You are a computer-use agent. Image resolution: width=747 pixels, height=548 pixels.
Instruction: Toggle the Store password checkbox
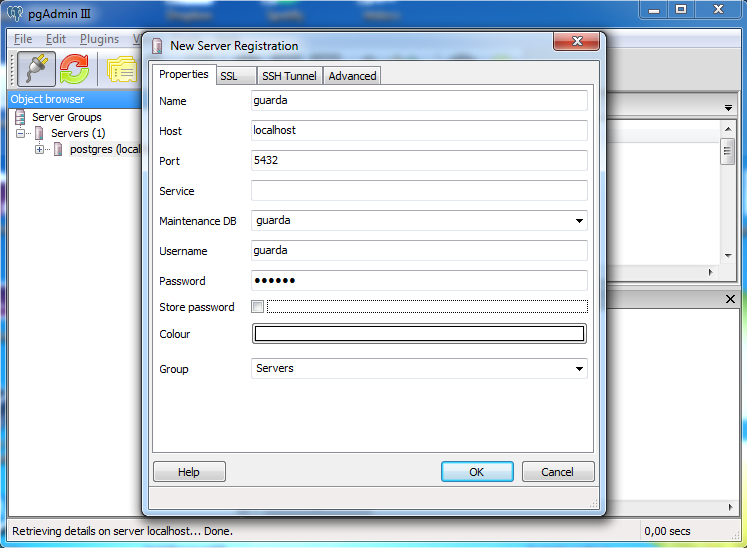click(x=257, y=306)
